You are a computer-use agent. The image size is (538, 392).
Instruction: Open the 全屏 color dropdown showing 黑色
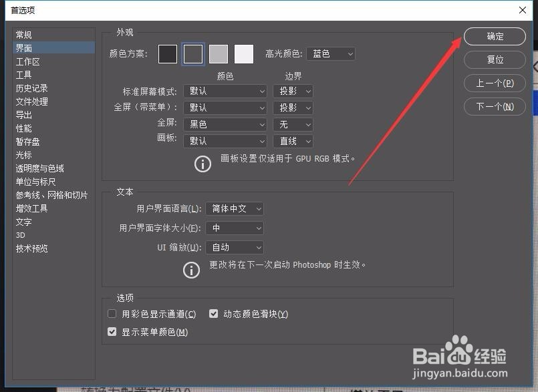pyautogui.click(x=225, y=124)
